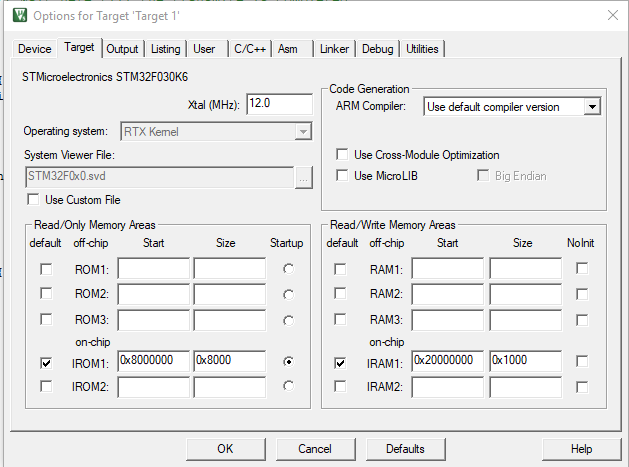Select the Target tab
Viewport: 629px width, 467px height.
[x=79, y=47]
